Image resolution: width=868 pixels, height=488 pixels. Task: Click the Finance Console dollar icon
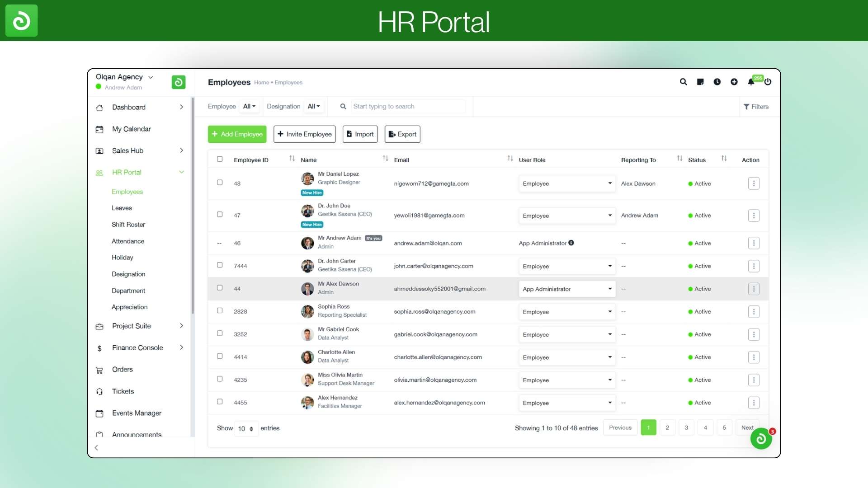(99, 348)
